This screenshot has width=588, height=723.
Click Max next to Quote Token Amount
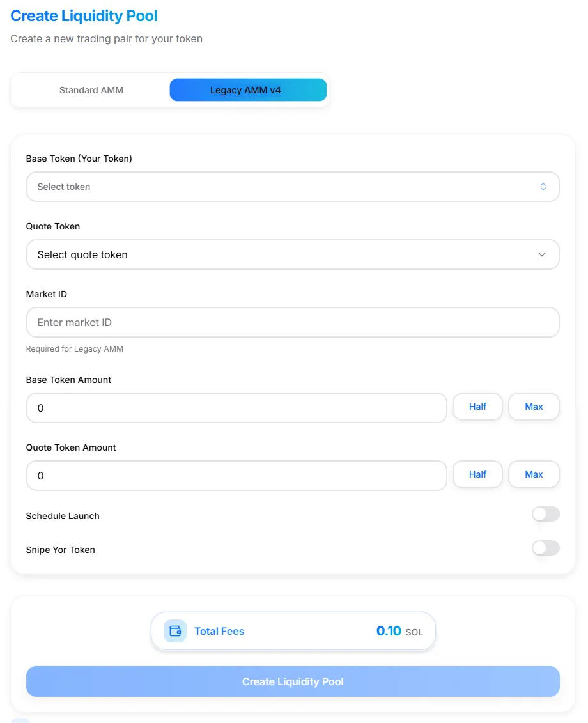[x=534, y=474]
